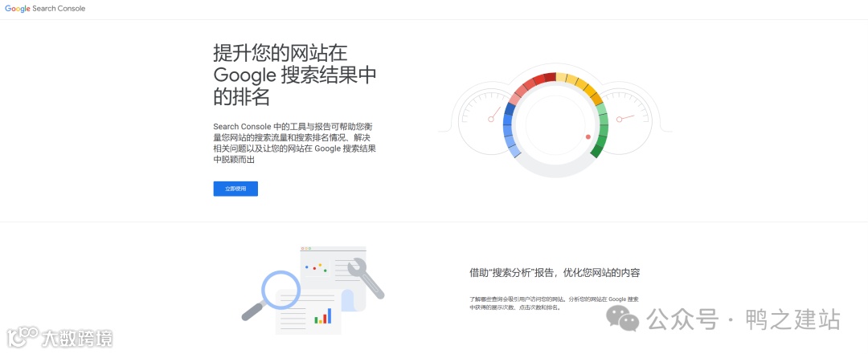Click the small paragraph starting with 了解哪些查询
The width and height of the screenshot is (868, 354).
[x=554, y=303]
